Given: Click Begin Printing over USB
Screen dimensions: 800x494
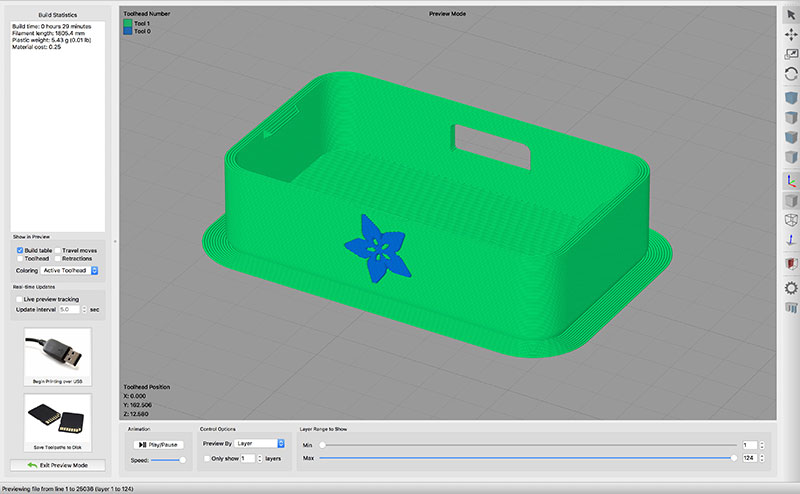Looking at the screenshot, I should click(56, 352).
